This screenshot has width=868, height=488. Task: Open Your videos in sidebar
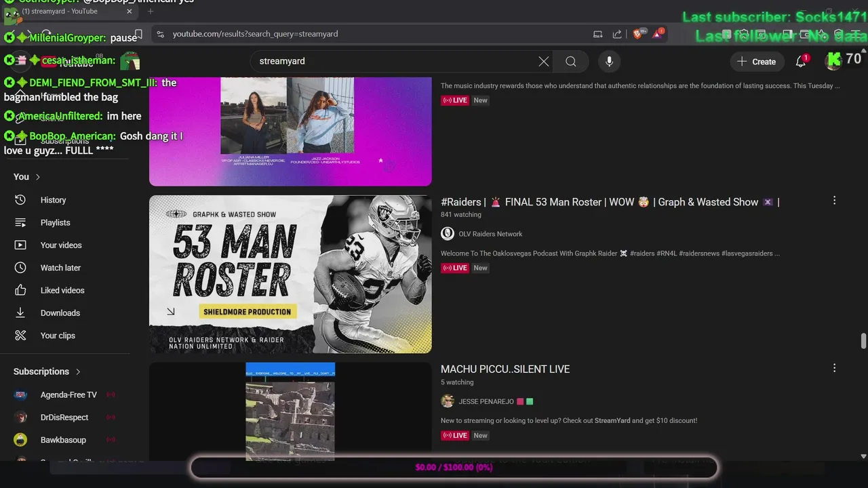point(61,245)
